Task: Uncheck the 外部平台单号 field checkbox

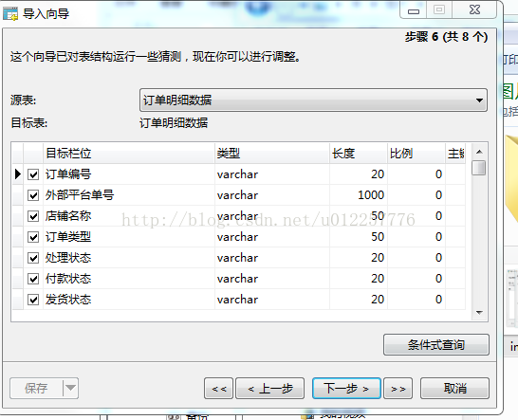Action: 33,195
